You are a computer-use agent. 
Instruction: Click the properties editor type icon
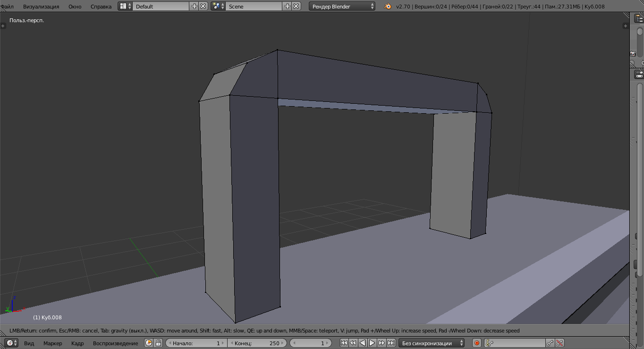tap(639, 74)
